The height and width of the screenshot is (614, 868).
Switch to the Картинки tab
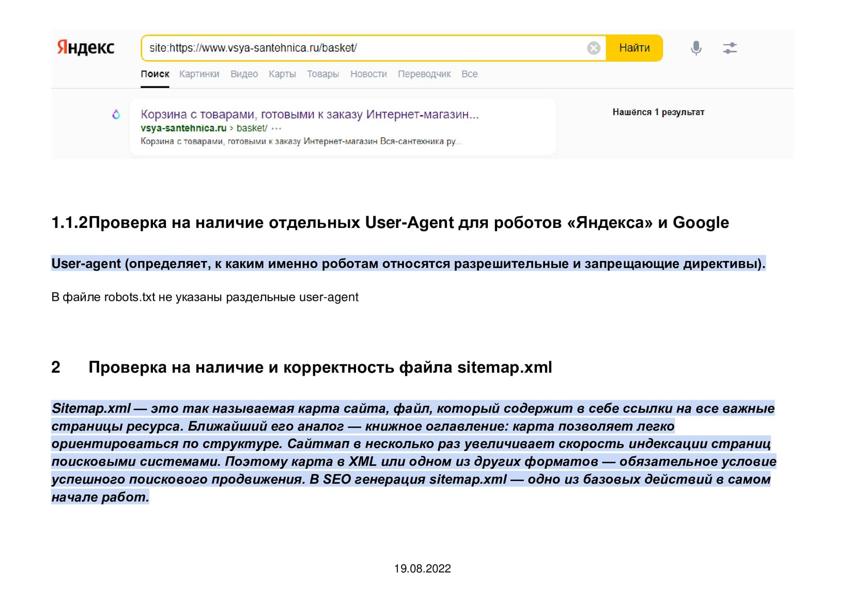199,74
